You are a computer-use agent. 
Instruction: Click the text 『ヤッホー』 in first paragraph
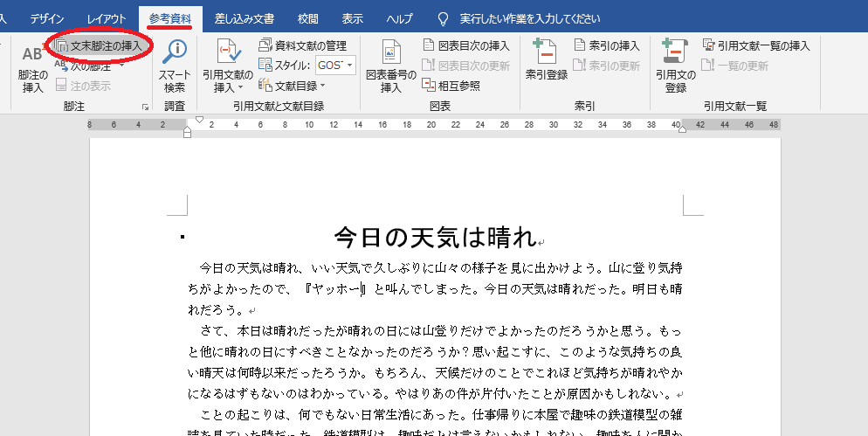[x=335, y=288]
